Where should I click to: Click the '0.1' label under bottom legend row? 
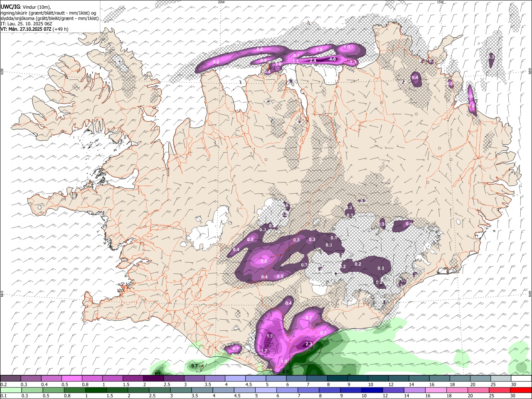tap(3, 396)
